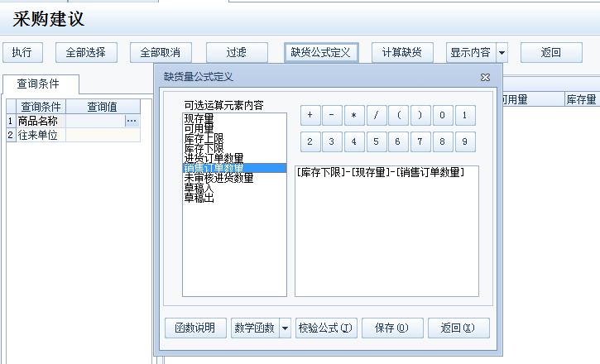
Task: Click the 全部选择 button
Action: click(86, 53)
